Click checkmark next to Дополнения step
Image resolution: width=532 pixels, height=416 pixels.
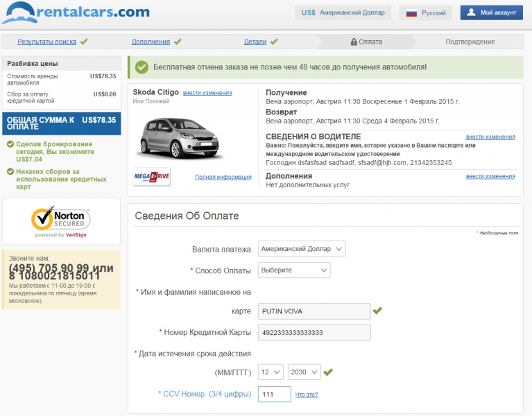click(178, 42)
